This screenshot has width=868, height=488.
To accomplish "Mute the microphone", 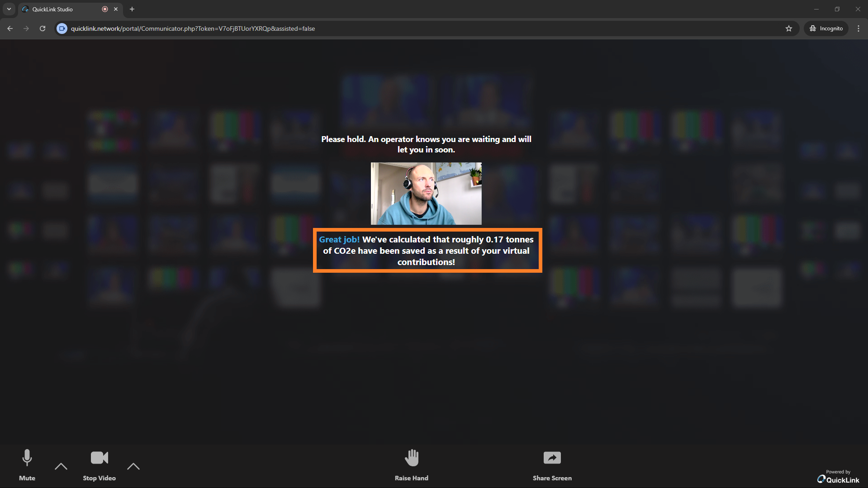I will [27, 464].
